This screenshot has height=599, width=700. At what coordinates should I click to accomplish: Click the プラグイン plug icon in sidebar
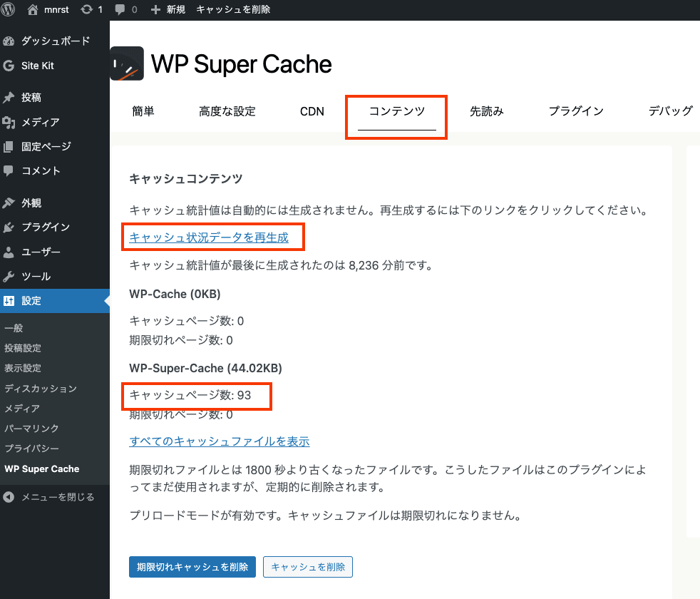click(9, 227)
